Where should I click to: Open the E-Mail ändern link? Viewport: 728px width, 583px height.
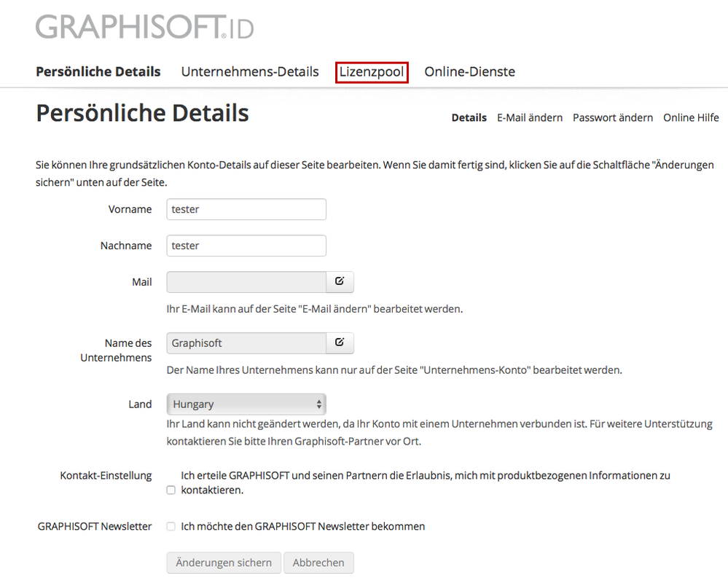530,117
